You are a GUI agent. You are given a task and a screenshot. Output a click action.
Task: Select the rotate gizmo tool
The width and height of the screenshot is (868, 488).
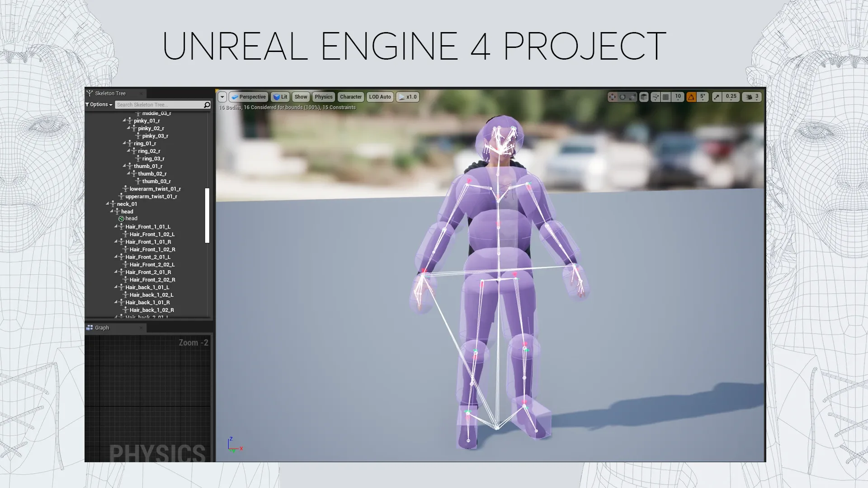[623, 97]
